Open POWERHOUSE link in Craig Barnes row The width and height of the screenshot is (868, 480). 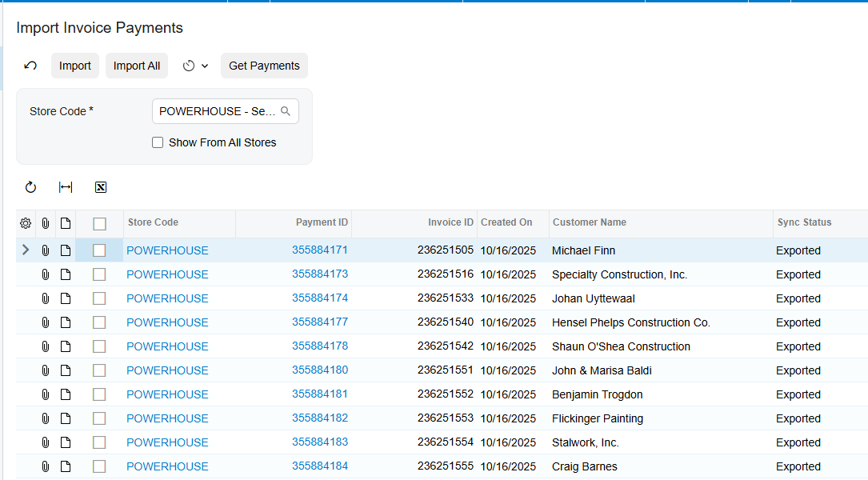(x=167, y=466)
